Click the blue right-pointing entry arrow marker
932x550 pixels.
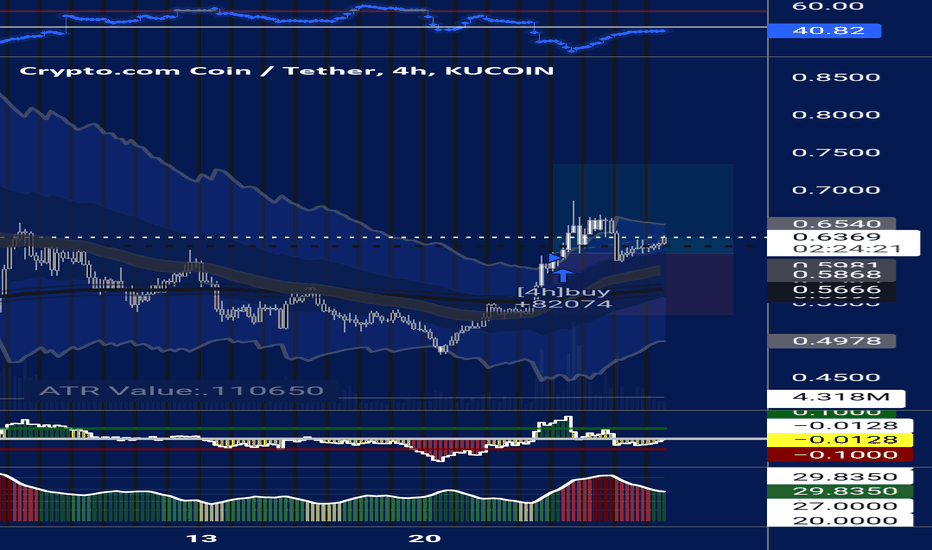tap(555, 258)
